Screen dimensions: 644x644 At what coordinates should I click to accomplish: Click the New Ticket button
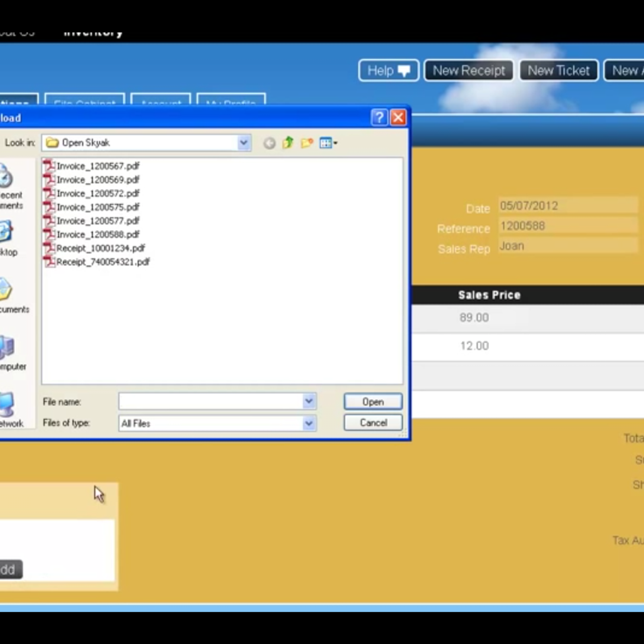click(559, 71)
